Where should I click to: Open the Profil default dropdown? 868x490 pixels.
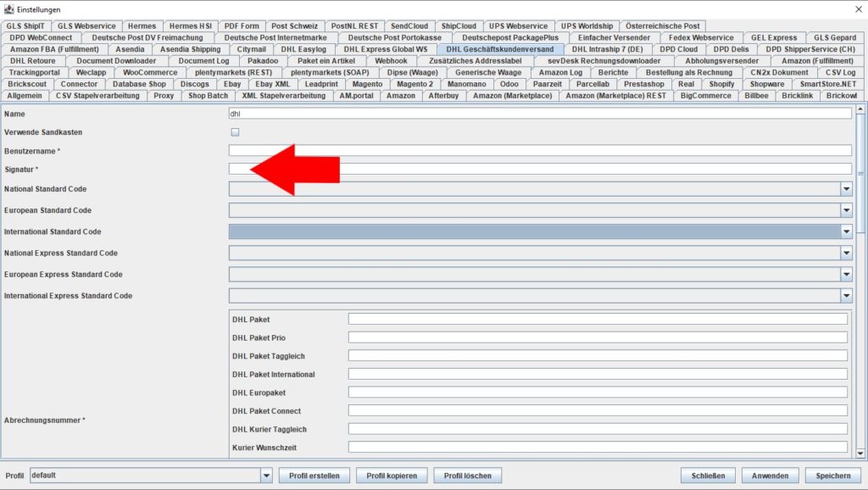point(266,476)
